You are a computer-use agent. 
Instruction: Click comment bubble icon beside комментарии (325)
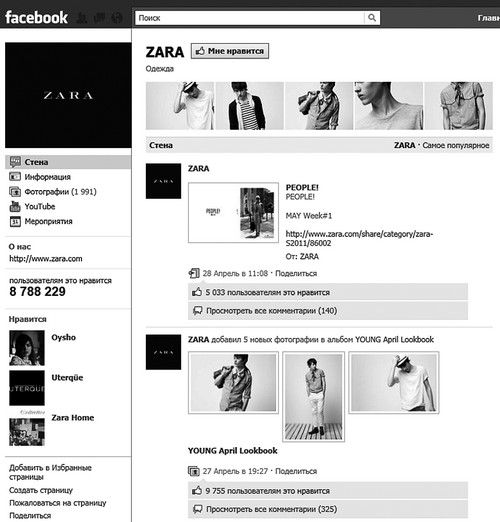tap(198, 509)
